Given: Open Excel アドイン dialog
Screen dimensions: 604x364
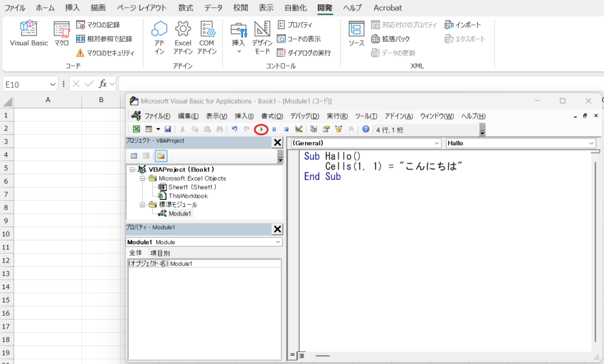Looking at the screenshot, I should [183, 38].
